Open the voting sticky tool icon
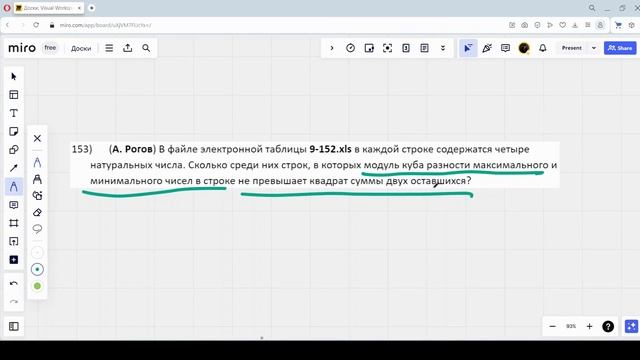 (369, 48)
